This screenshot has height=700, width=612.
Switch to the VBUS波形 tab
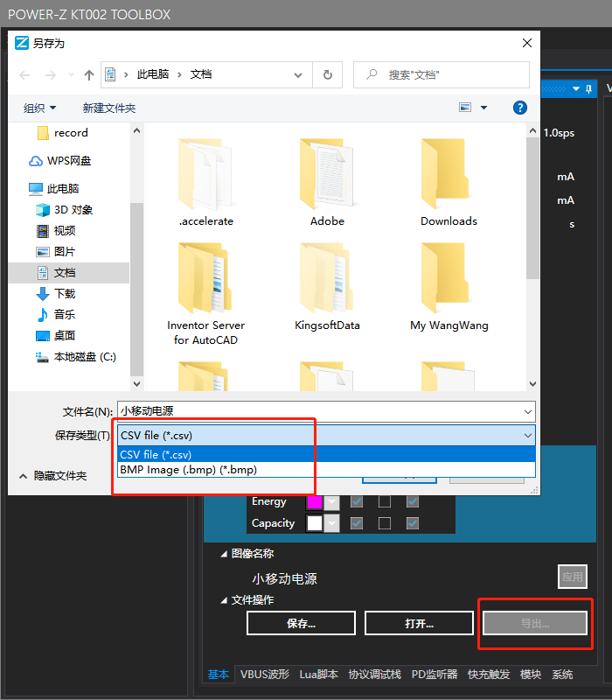coord(265,674)
